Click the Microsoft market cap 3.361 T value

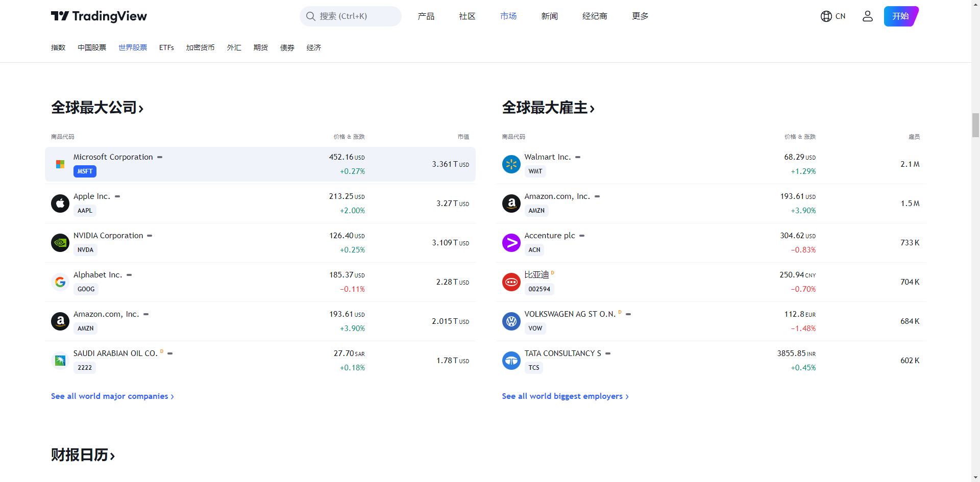451,164
